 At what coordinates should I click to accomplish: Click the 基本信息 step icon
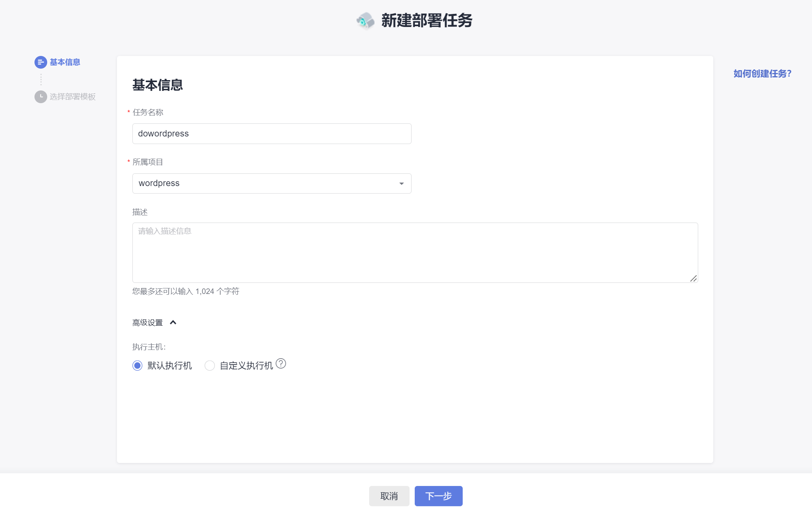click(x=40, y=62)
